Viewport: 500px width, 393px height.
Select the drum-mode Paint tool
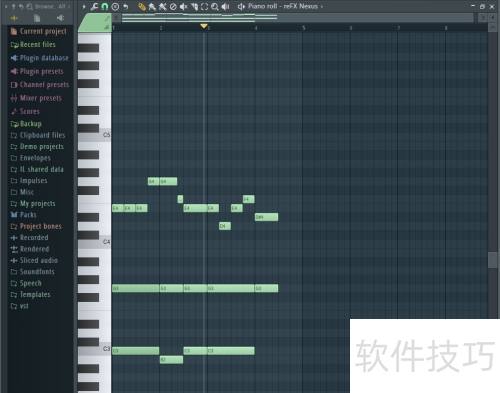(163, 6)
